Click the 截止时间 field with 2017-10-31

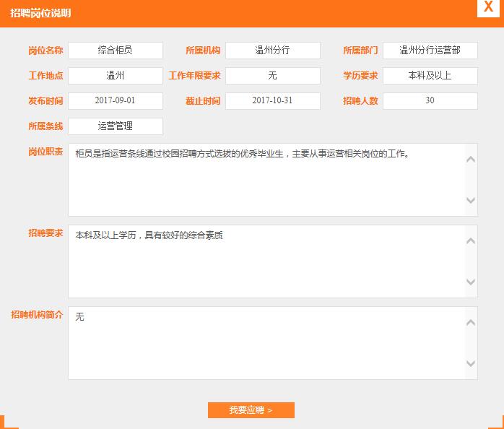272,101
